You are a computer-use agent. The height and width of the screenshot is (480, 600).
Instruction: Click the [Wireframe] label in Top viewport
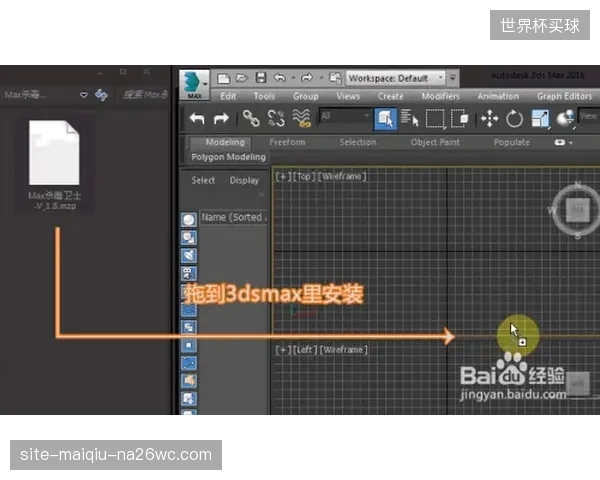342,176
